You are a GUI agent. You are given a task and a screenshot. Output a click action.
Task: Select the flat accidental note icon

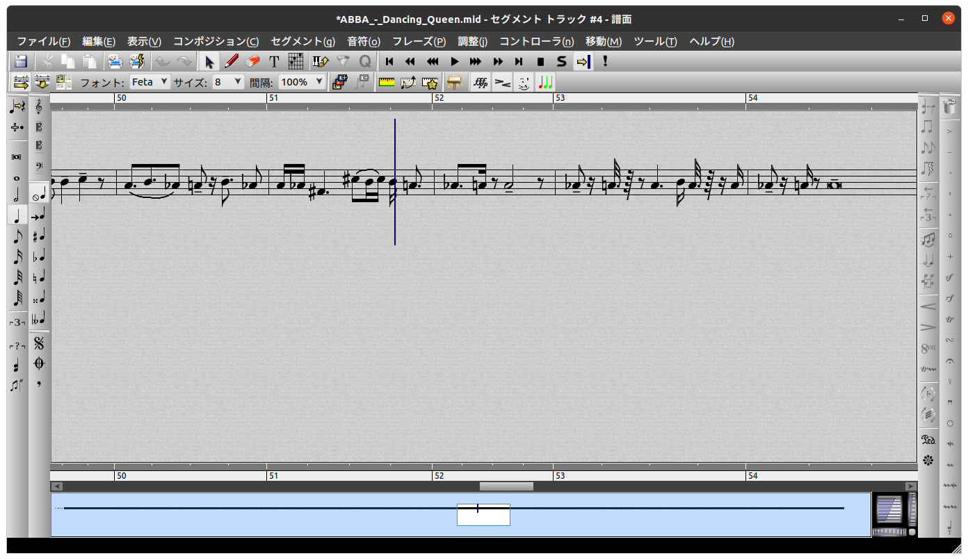click(x=39, y=256)
